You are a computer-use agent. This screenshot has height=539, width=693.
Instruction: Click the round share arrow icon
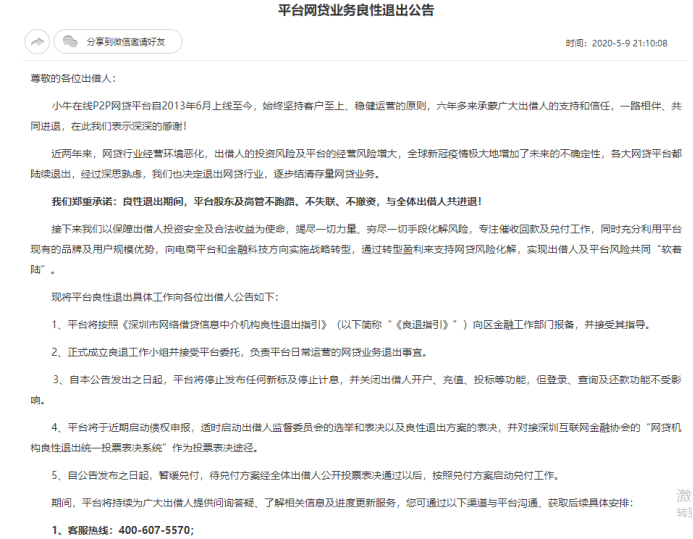[37, 42]
